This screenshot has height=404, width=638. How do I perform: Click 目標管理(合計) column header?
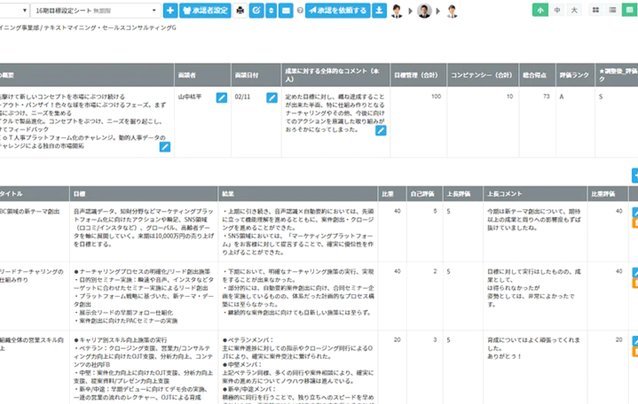point(418,75)
